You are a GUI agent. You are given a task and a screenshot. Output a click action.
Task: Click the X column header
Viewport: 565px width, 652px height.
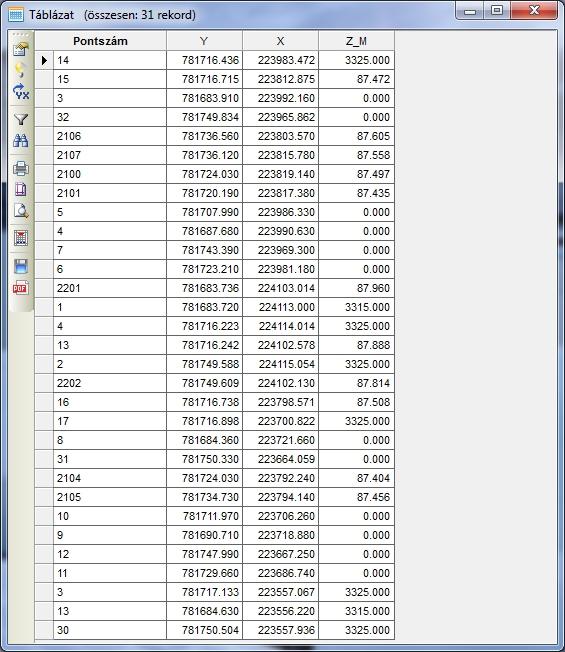click(x=281, y=41)
